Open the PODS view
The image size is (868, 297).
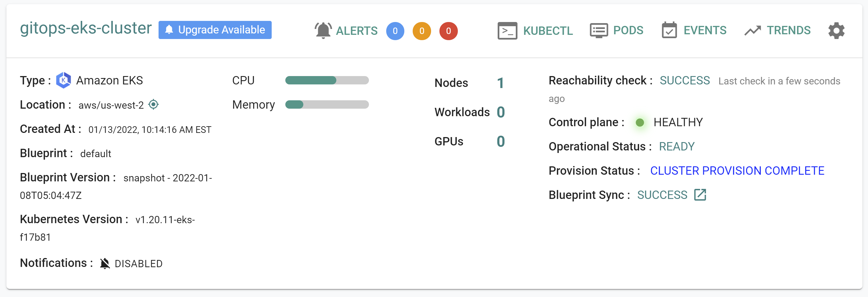click(x=628, y=30)
